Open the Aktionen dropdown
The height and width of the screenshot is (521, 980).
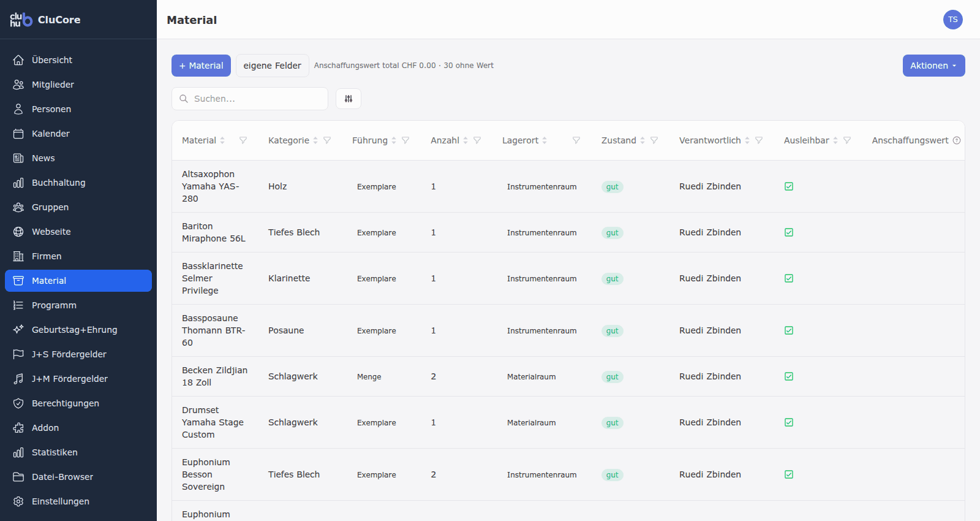(x=933, y=66)
